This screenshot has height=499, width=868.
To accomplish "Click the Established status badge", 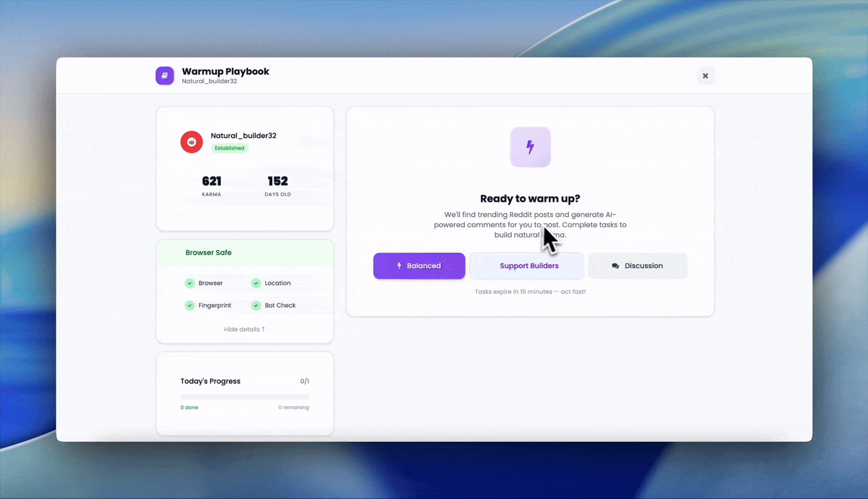I will click(229, 148).
